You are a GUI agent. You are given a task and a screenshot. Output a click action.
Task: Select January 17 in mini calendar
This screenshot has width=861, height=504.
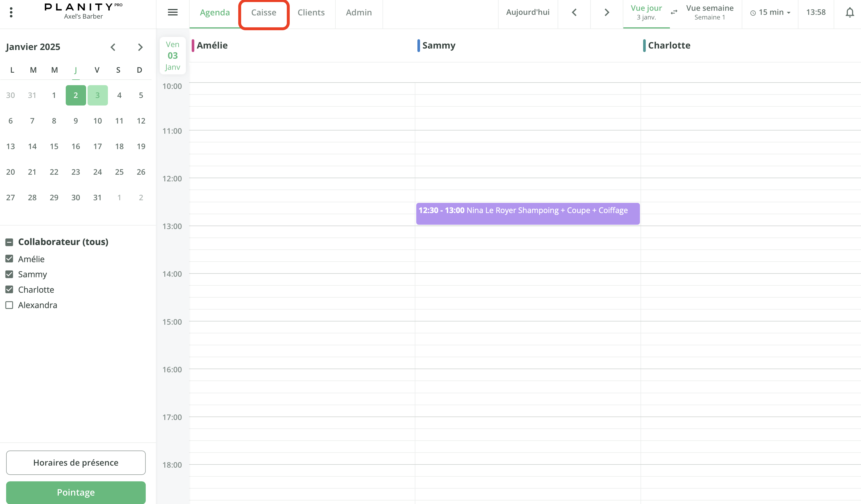click(97, 146)
